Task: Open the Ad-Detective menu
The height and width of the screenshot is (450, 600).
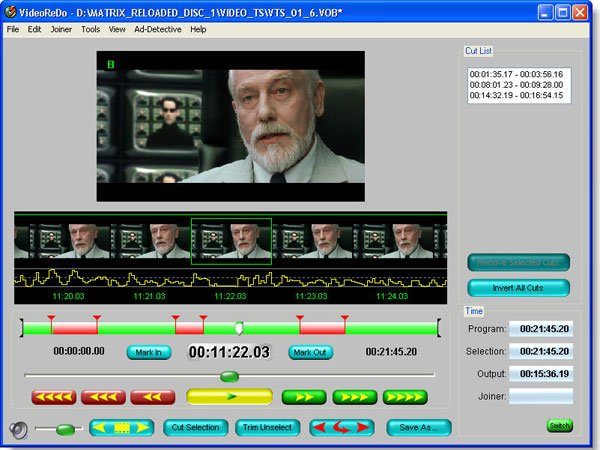Action: click(158, 29)
